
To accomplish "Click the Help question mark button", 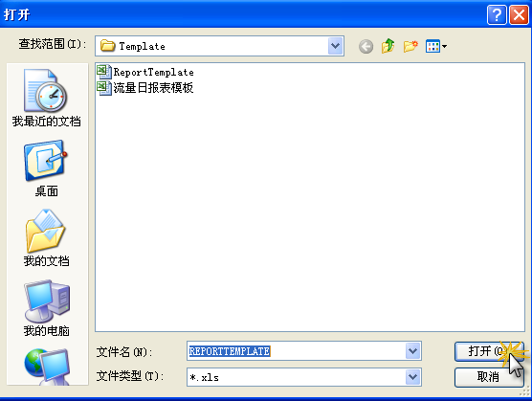I will coord(497,15).
